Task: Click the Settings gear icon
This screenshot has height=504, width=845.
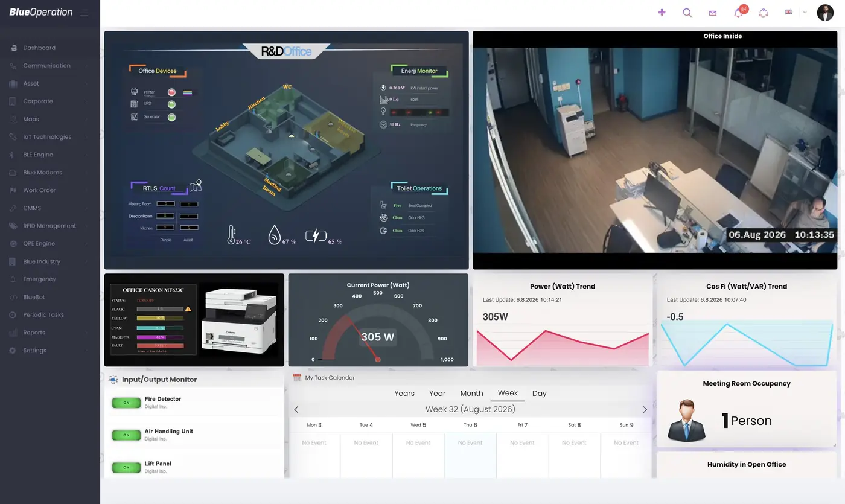Action: pos(12,351)
